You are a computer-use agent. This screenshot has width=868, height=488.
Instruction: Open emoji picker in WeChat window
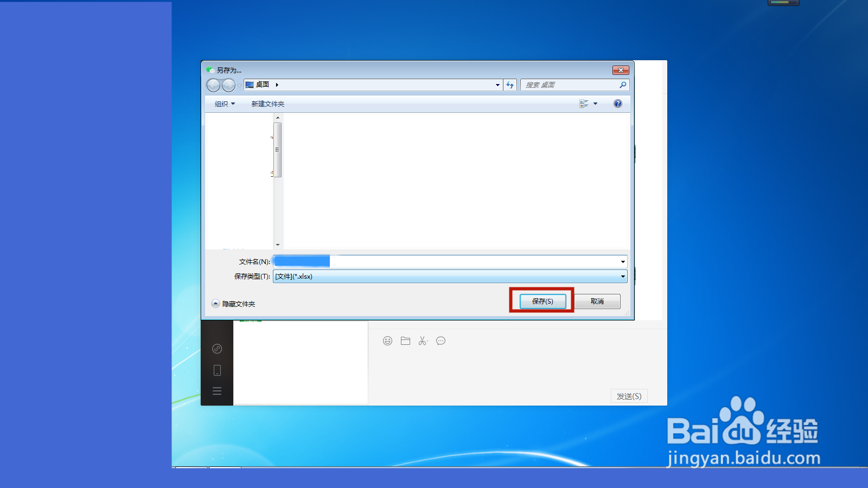tap(387, 341)
